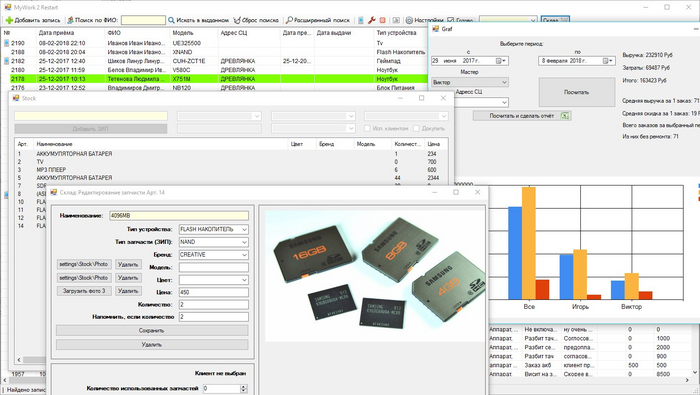
Task: Open the Цвет dropdown in edit window
Action: point(244,280)
